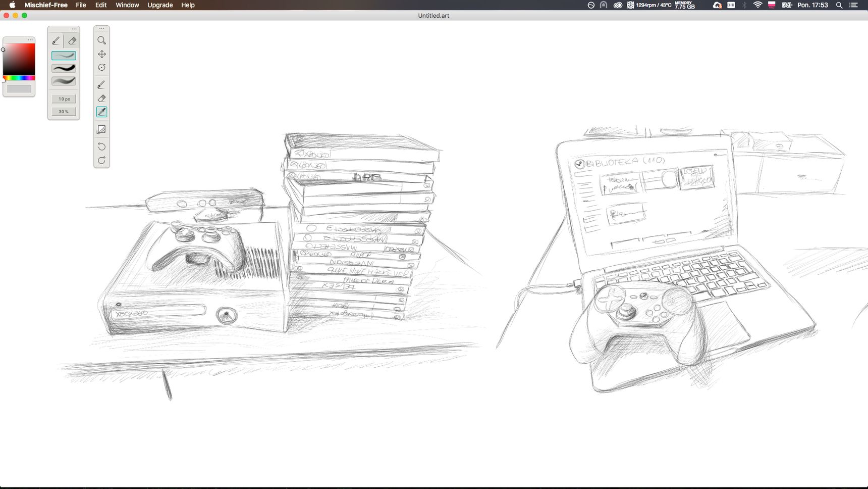Click the headphones-shaped menu bar icon
The image size is (868, 489).
pyautogui.click(x=604, y=5)
